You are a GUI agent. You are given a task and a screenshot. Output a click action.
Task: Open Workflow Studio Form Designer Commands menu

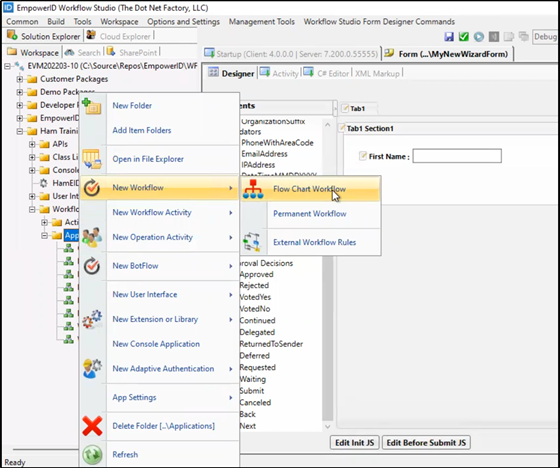(x=379, y=22)
